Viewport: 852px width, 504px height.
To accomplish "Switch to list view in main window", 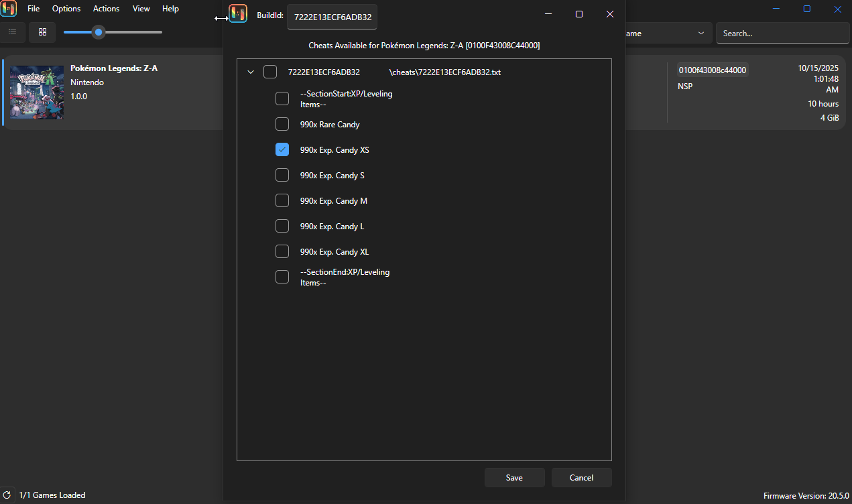I will tap(12, 32).
